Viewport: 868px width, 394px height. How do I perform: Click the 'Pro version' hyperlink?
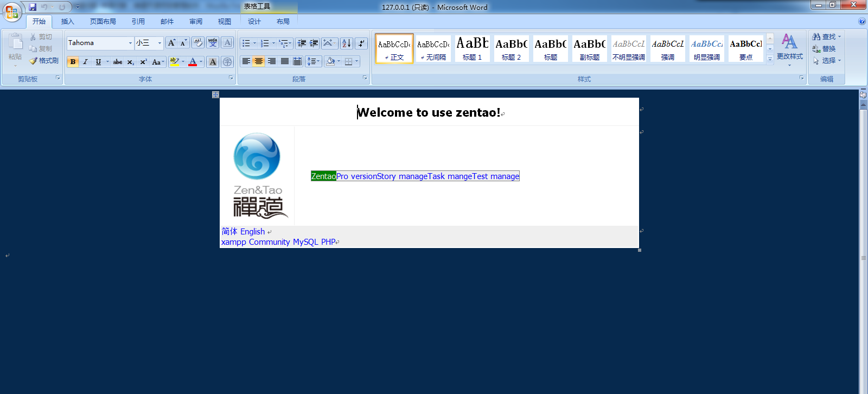(x=356, y=176)
